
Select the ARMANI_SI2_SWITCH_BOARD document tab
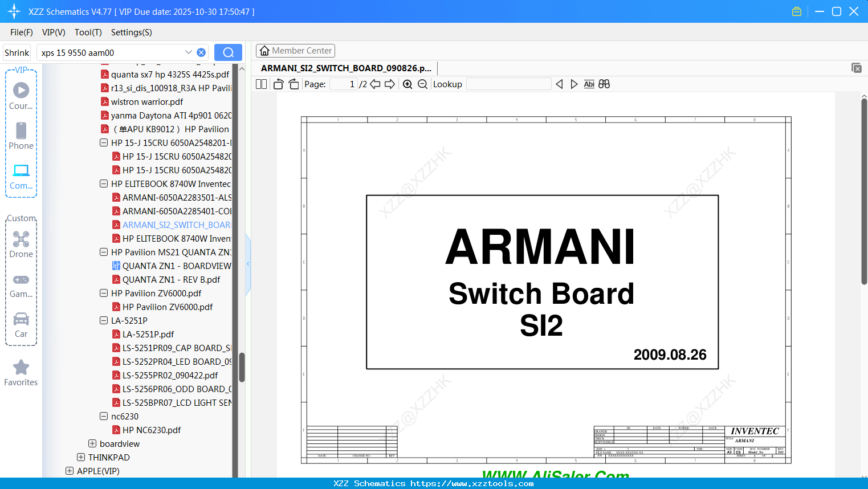pos(346,68)
